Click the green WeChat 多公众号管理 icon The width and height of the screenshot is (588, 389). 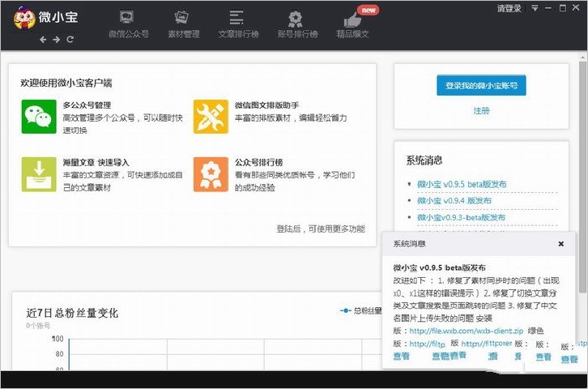pyautogui.click(x=39, y=117)
